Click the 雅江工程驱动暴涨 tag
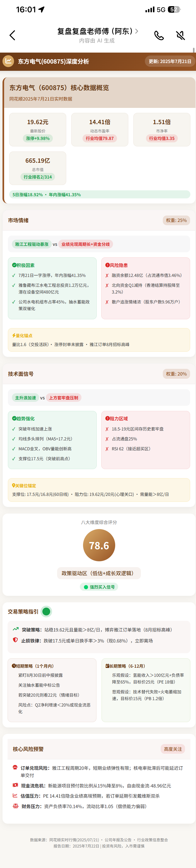This screenshot has height=868, width=196. tap(32, 244)
